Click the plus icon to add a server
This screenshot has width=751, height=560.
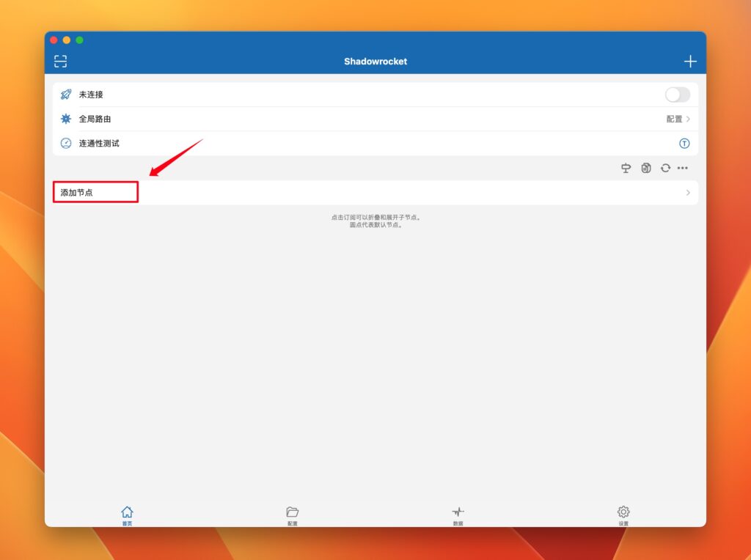point(690,61)
